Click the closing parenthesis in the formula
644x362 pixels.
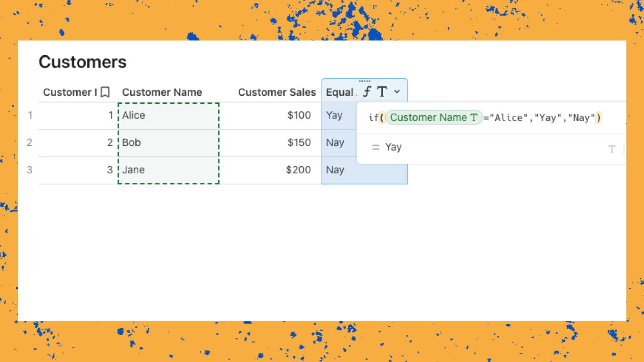coord(599,118)
